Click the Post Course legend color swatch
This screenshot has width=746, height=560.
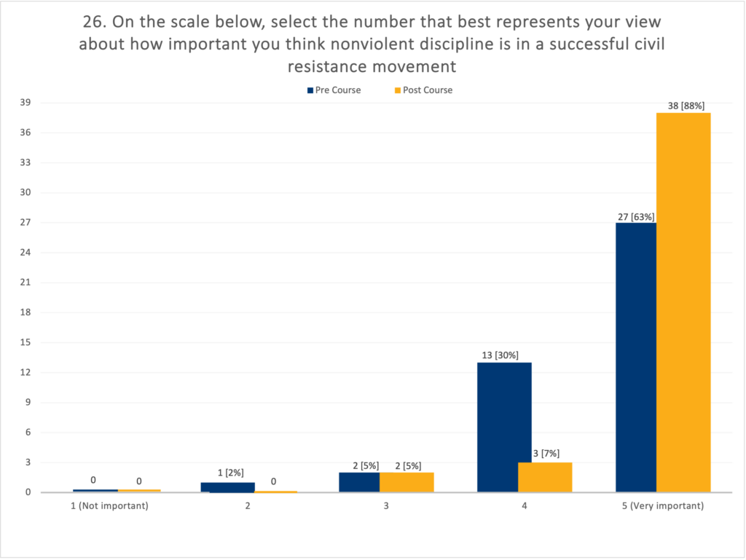[398, 90]
